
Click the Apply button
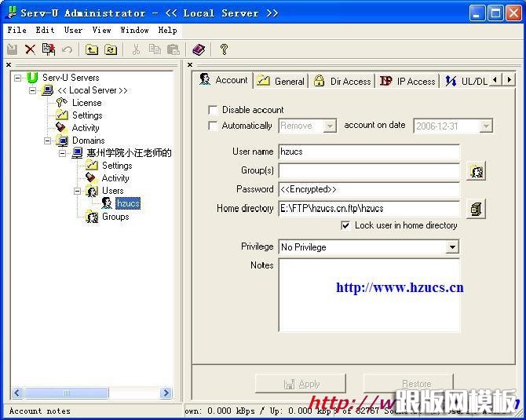301,383
